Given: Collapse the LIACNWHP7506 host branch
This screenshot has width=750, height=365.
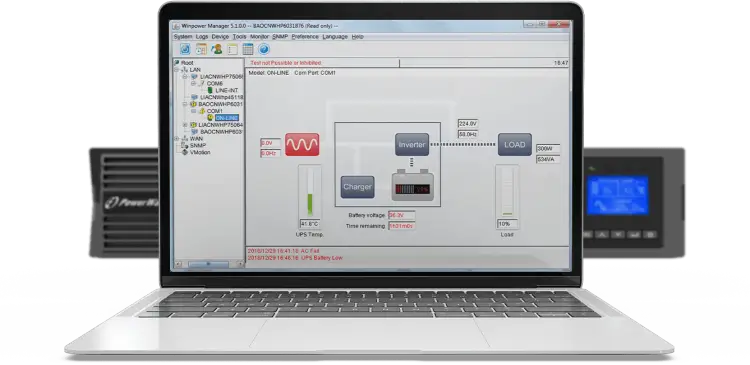Looking at the screenshot, I should coord(186,77).
